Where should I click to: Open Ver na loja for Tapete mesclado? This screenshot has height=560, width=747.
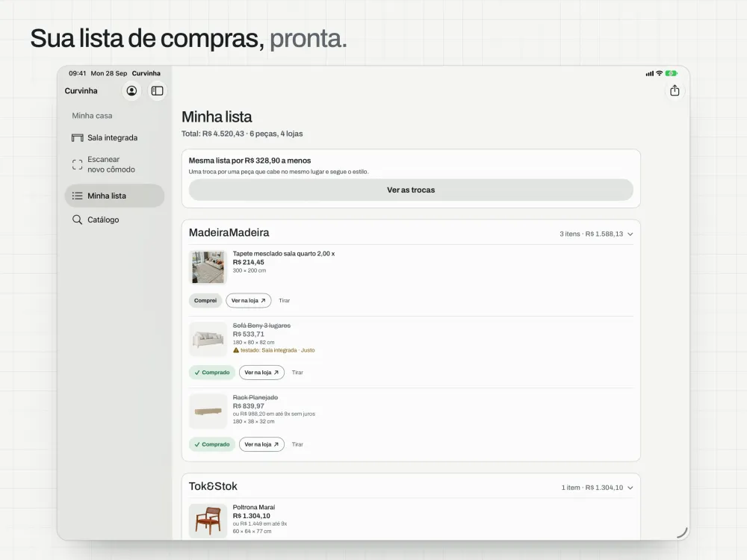click(248, 300)
